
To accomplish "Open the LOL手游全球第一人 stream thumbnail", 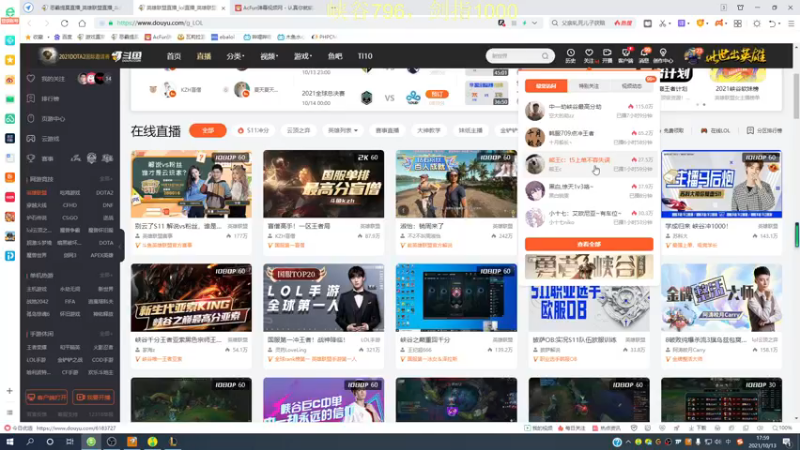I will pyautogui.click(x=323, y=298).
